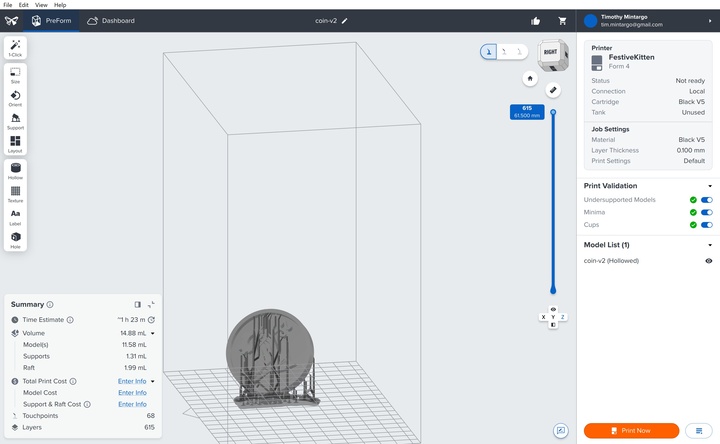This screenshot has height=444, width=720.
Task: Click the Print Now button
Action: point(631,431)
